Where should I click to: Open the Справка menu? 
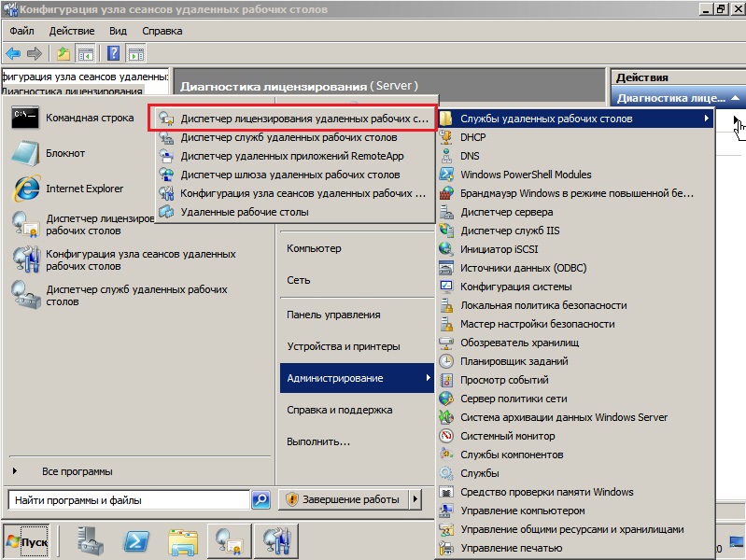162,31
